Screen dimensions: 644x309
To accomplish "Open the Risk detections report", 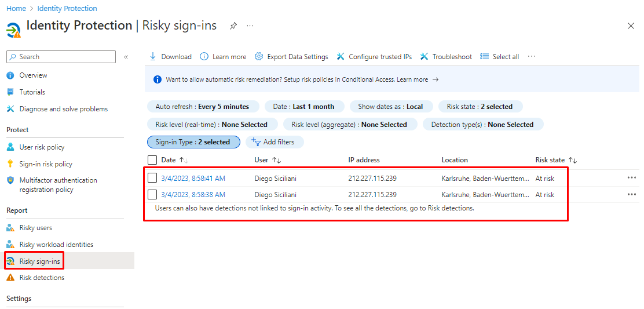I will pyautogui.click(x=42, y=278).
